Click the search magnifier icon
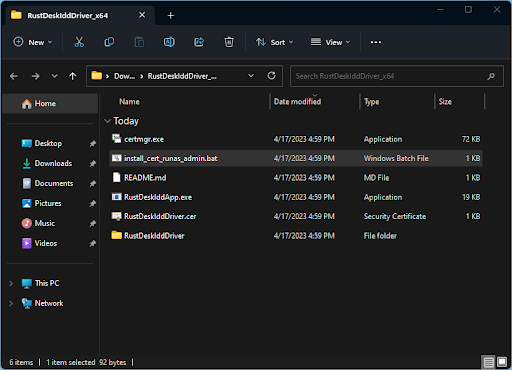 coord(491,76)
